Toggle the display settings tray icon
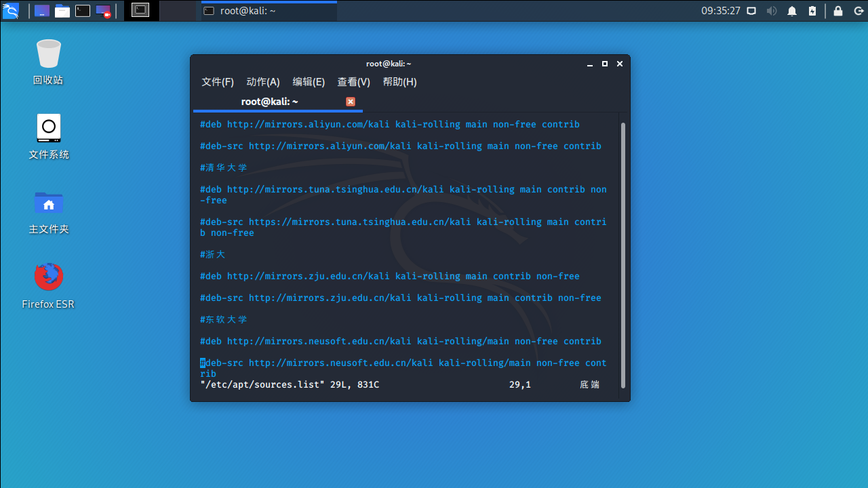 pos(751,11)
